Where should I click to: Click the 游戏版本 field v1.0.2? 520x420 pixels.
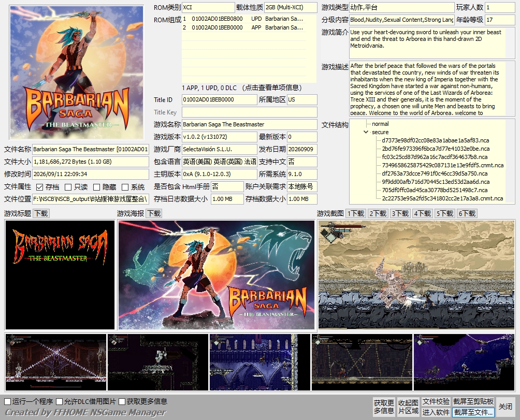coord(219,137)
